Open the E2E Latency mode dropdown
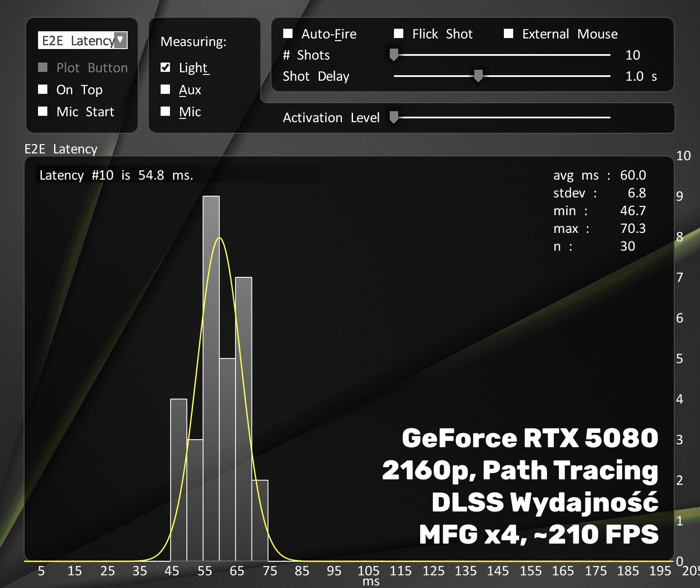 [82, 41]
